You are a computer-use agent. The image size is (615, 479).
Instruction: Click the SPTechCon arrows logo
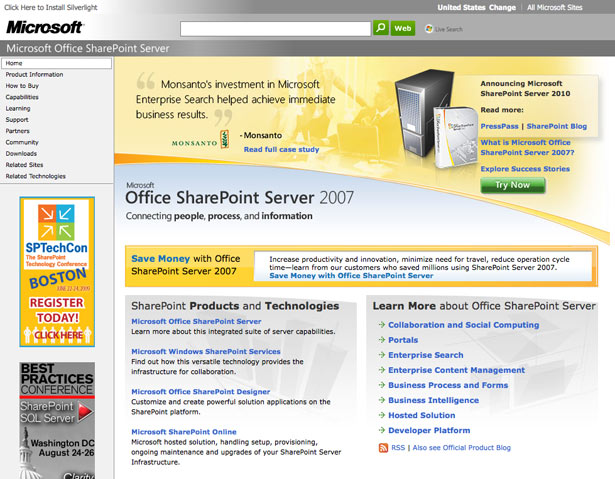56,222
